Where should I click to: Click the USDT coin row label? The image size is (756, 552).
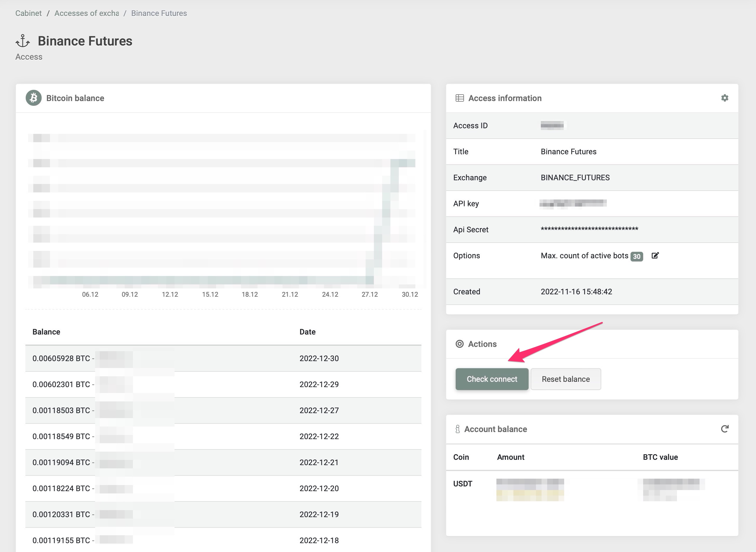click(462, 484)
